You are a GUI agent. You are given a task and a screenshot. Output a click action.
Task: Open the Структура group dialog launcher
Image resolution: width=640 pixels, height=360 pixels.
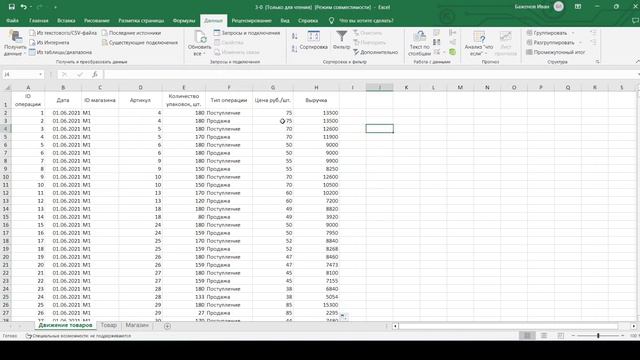pyautogui.click(x=597, y=62)
